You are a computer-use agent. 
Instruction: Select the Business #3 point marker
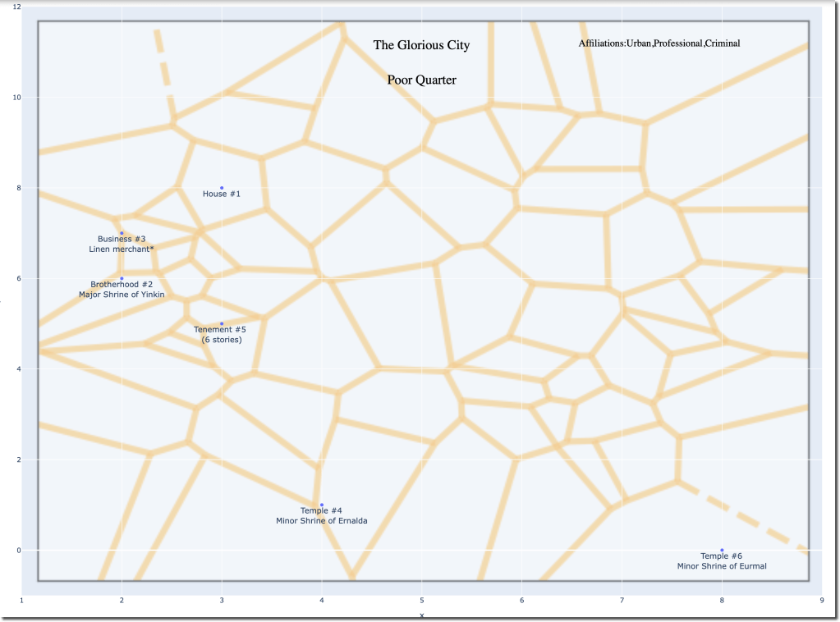tap(122, 233)
